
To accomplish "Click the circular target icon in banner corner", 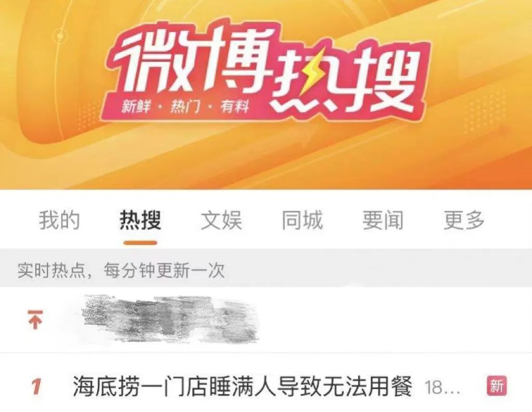I will 60,36.
